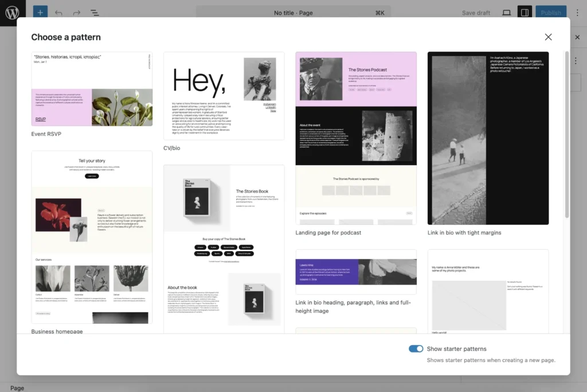Click the Link in bio with tight margins label
The image size is (587, 392).
click(464, 233)
